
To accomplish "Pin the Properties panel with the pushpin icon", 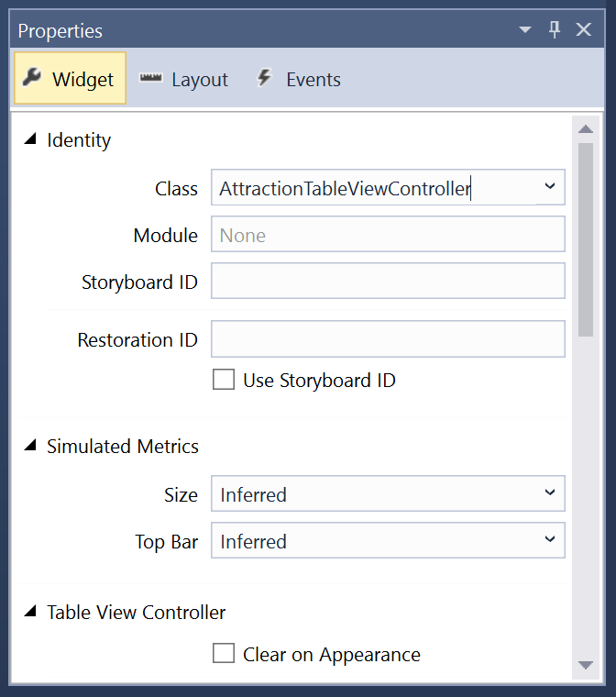I will pos(555,29).
